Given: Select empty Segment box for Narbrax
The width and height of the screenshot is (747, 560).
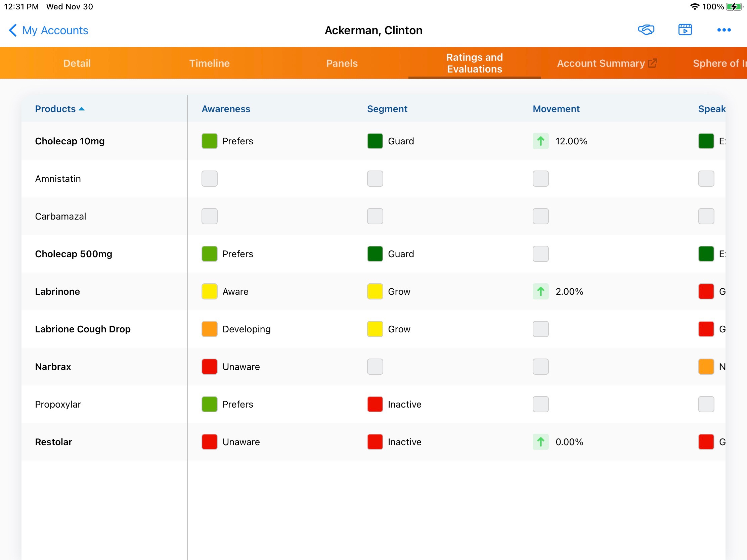Looking at the screenshot, I should tap(375, 367).
